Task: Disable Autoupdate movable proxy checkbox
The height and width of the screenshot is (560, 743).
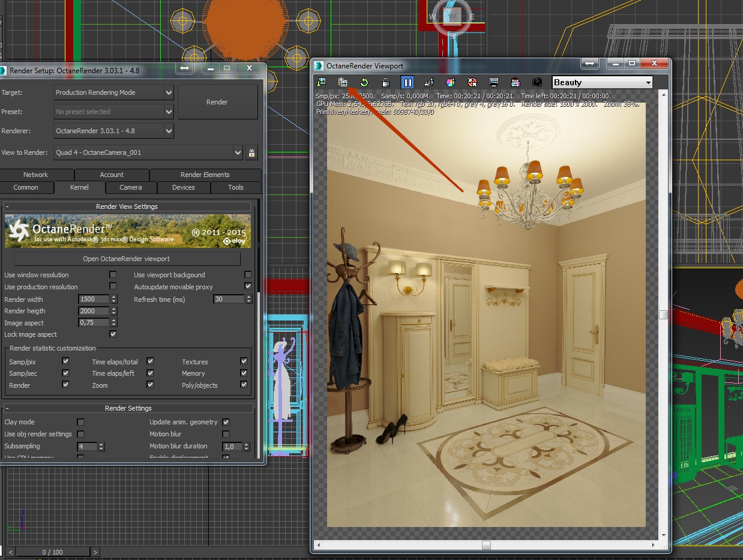Action: pos(248,287)
